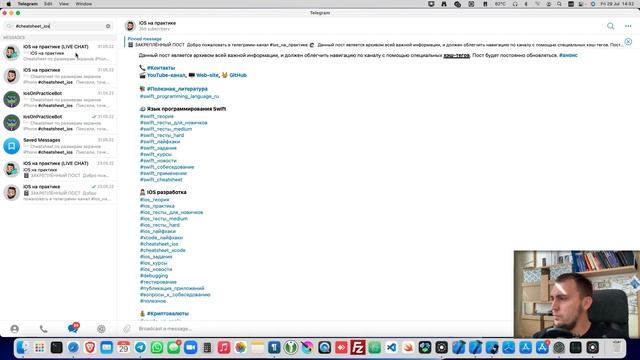Open search in chat magnifier icon

pyautogui.click(x=610, y=26)
